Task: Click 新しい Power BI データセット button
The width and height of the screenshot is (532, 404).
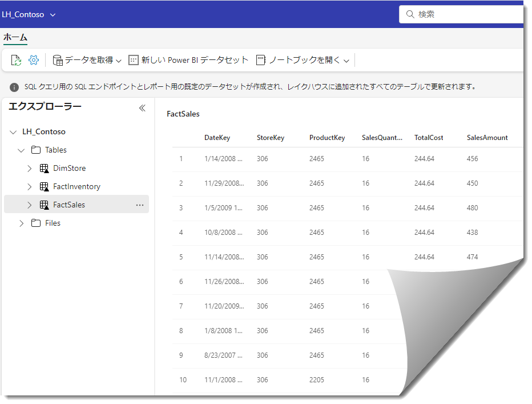Action: click(188, 60)
